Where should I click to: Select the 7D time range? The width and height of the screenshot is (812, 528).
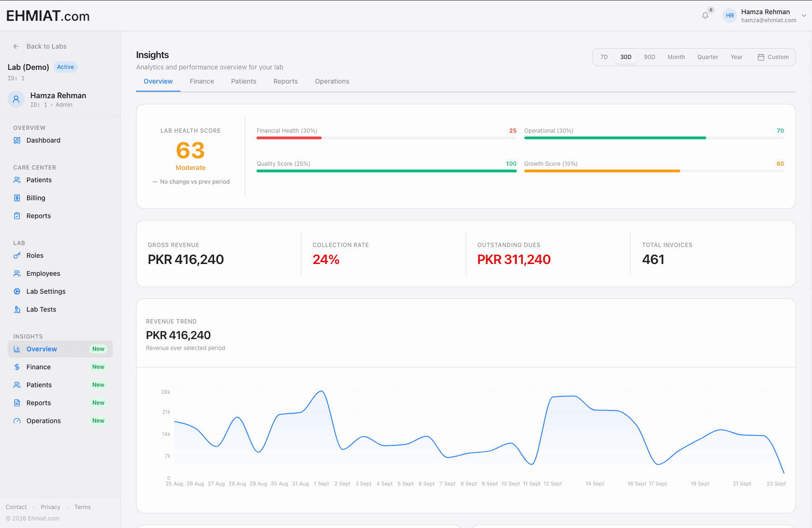(604, 57)
